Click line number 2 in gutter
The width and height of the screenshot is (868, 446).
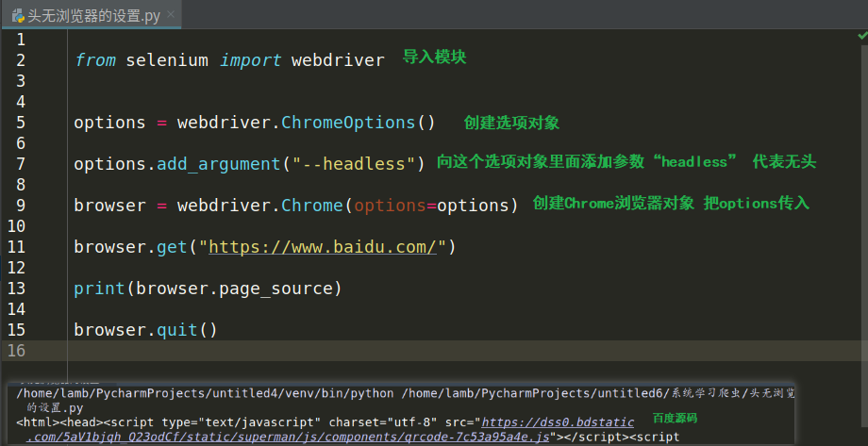point(21,60)
